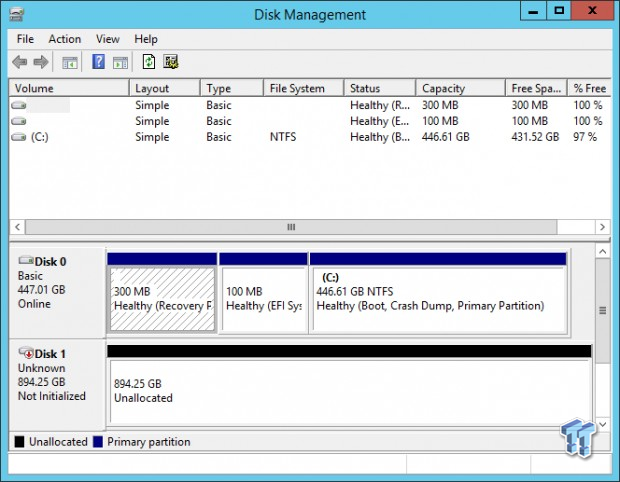Click the Healthy (R... status cell
The width and height of the screenshot is (620, 482).
click(380, 105)
